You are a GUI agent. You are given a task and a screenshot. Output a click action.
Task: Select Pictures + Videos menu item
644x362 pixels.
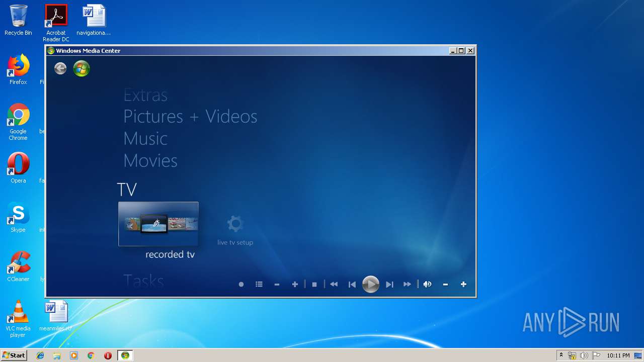click(x=190, y=117)
